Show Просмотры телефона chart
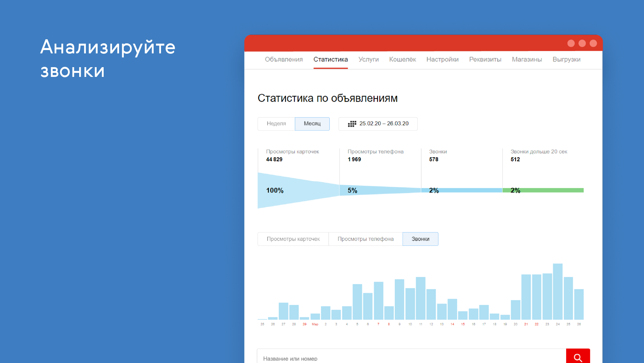Image resolution: width=644 pixels, height=363 pixels. coord(366,239)
